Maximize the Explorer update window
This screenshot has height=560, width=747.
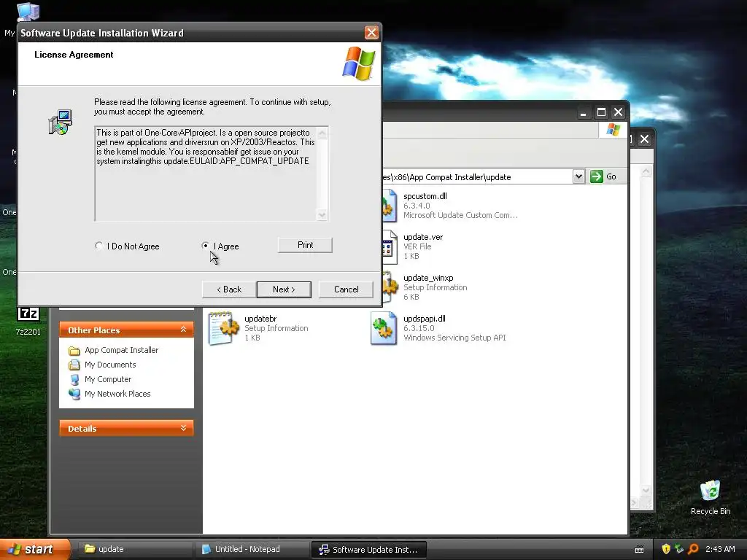pyautogui.click(x=601, y=112)
